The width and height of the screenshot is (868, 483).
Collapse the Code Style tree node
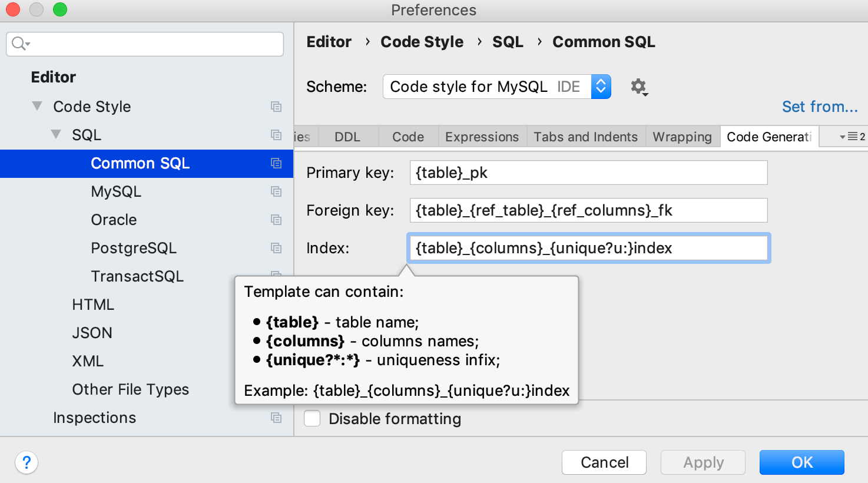(x=37, y=105)
